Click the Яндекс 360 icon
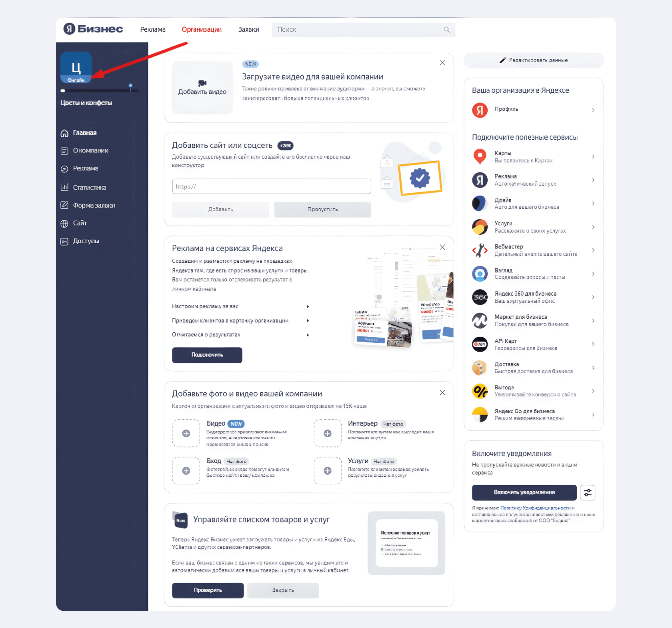The height and width of the screenshot is (628, 672). point(480,297)
